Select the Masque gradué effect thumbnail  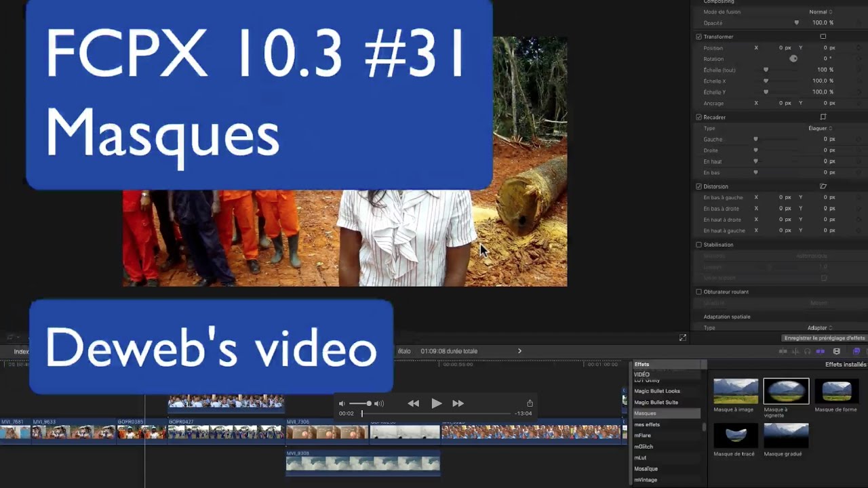786,436
